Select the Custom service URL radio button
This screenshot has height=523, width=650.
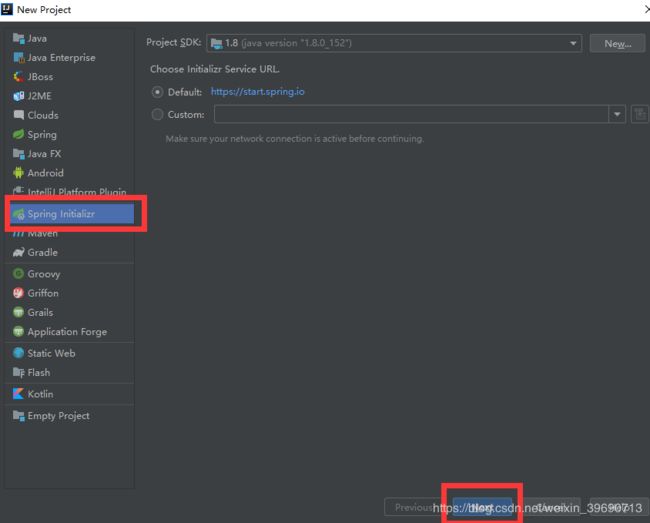[x=157, y=114]
